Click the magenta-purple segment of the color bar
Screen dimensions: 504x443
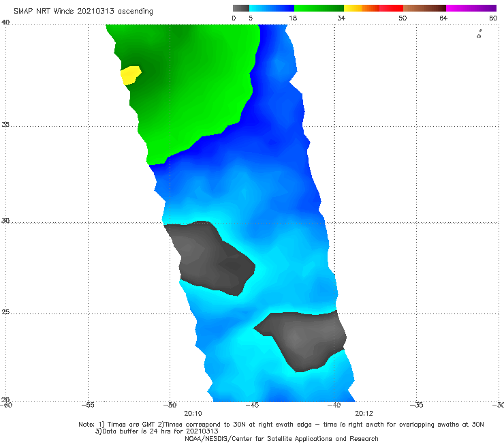(471, 8)
